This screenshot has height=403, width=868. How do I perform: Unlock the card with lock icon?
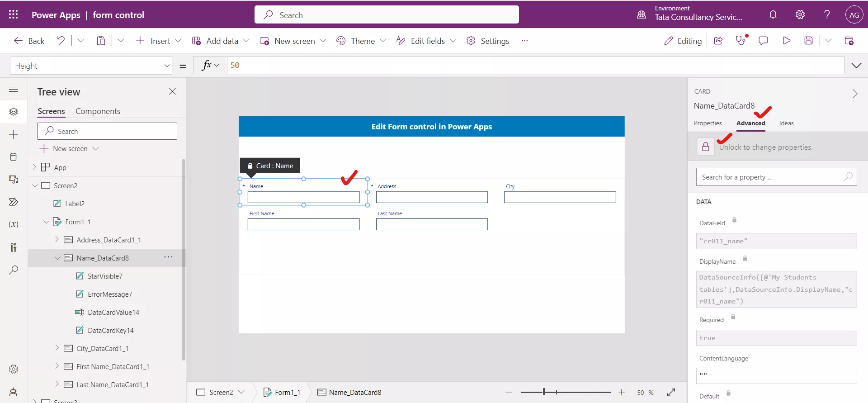[x=705, y=147]
